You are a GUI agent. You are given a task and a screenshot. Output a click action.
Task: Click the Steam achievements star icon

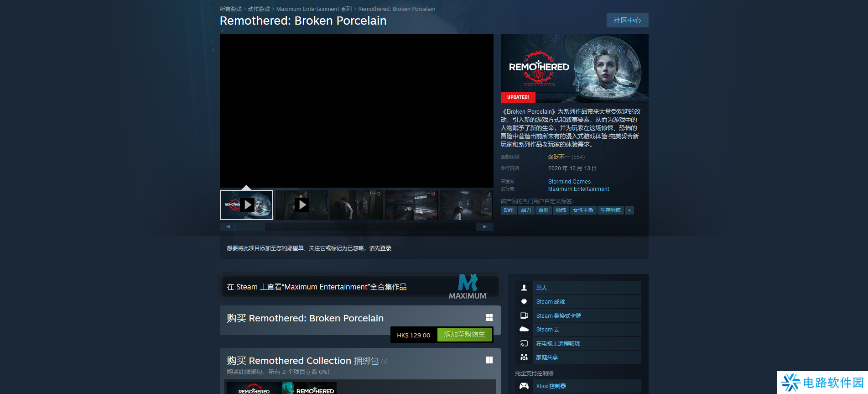point(524,301)
